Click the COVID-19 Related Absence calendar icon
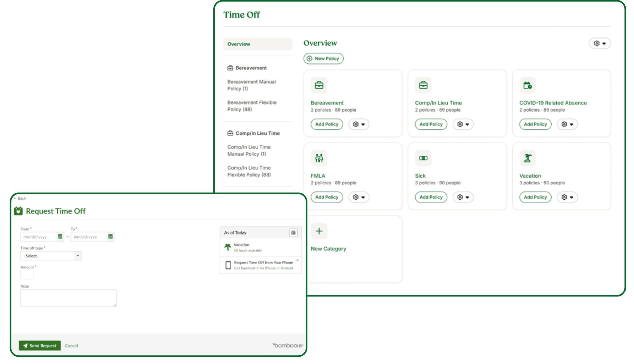634x364 pixels. click(528, 85)
